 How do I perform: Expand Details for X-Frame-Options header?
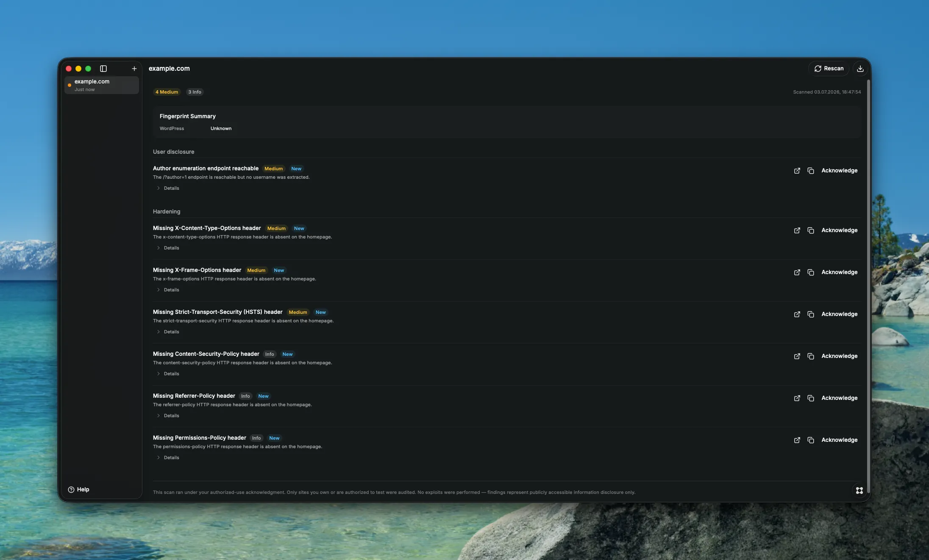(x=168, y=290)
